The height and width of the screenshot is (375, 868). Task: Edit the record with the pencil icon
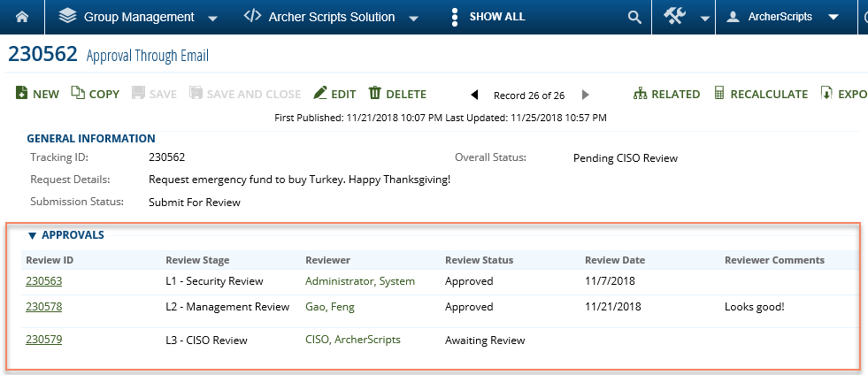(320, 93)
